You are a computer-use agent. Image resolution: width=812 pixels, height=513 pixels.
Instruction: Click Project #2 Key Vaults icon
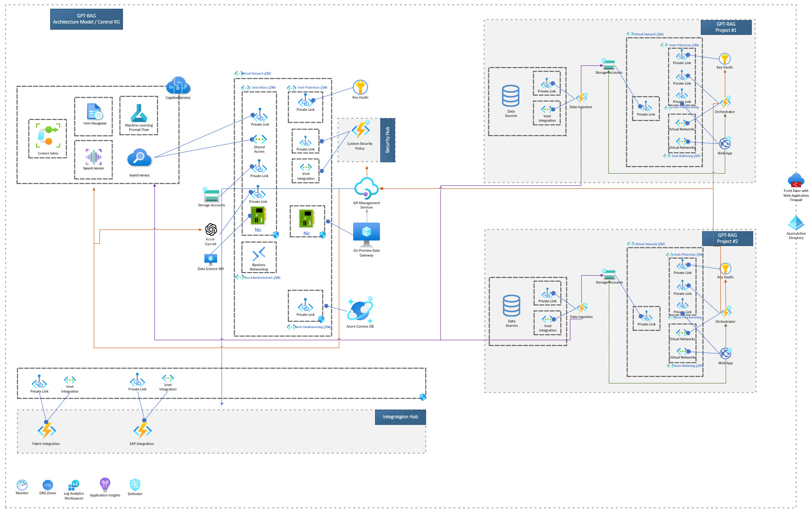[x=726, y=269]
